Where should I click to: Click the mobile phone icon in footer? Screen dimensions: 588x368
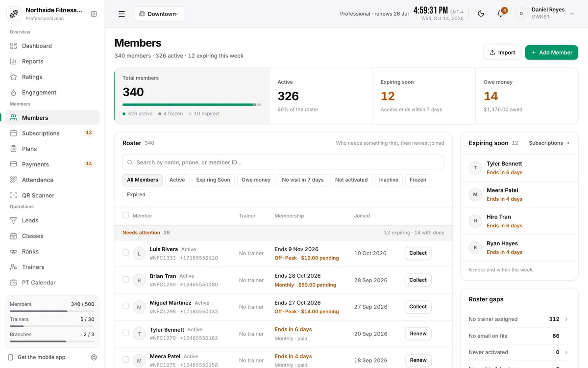point(11,357)
